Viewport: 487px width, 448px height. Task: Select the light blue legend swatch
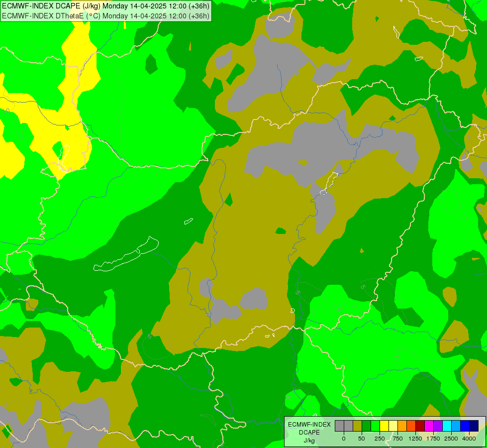tap(456, 426)
